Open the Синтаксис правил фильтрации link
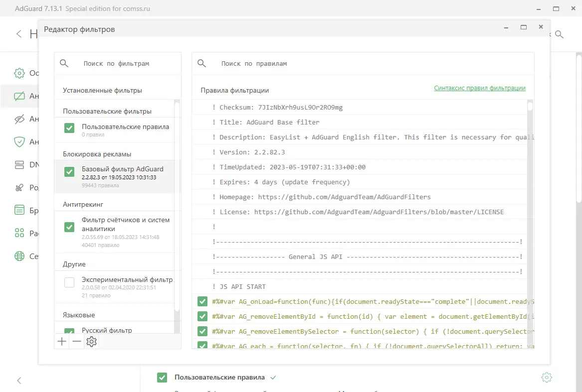This screenshot has width=582, height=392. click(479, 88)
